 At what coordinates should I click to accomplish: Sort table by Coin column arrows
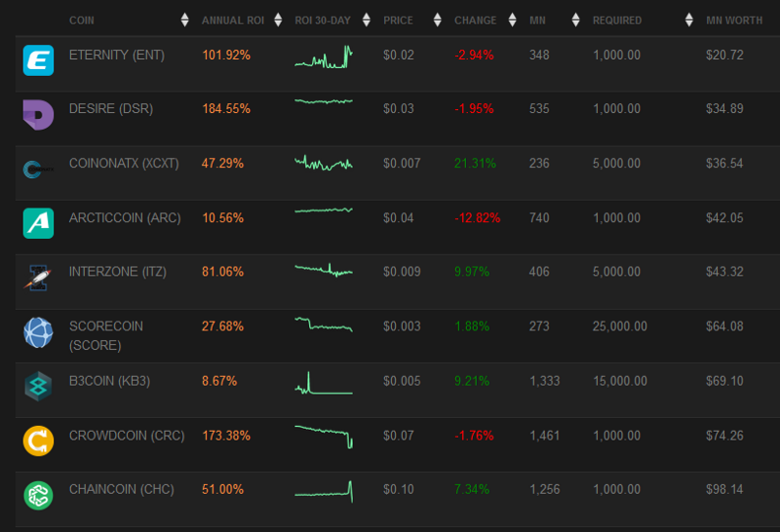[185, 20]
